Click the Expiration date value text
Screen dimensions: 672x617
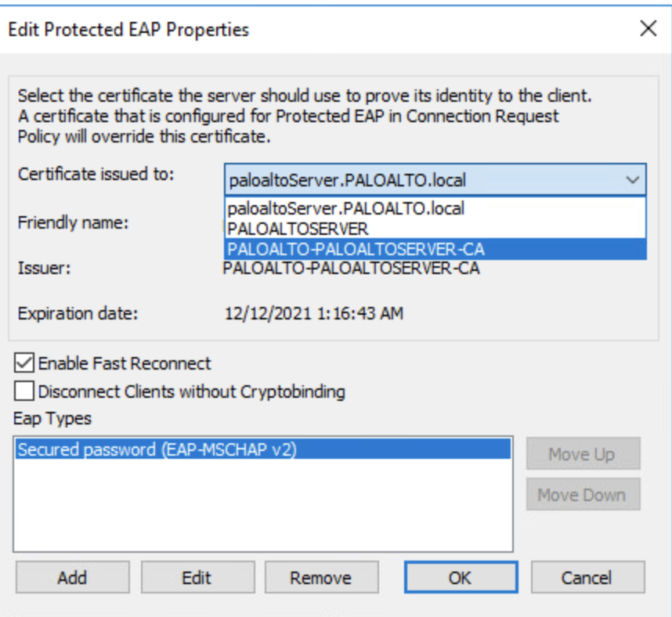(x=314, y=314)
